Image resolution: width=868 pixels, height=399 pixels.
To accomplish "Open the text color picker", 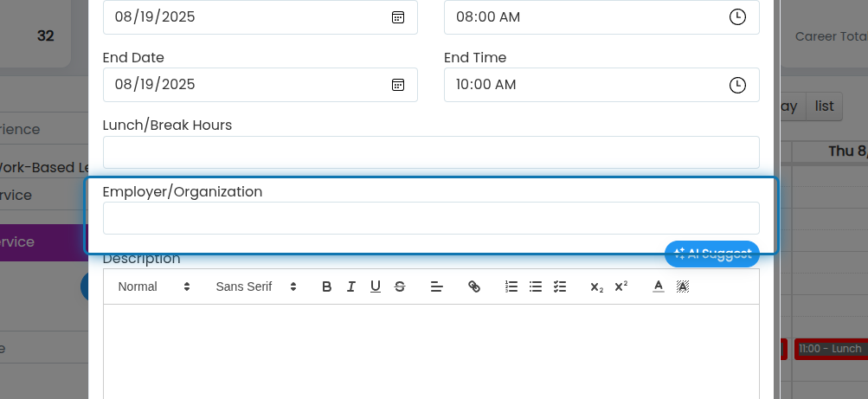I will [x=659, y=286].
